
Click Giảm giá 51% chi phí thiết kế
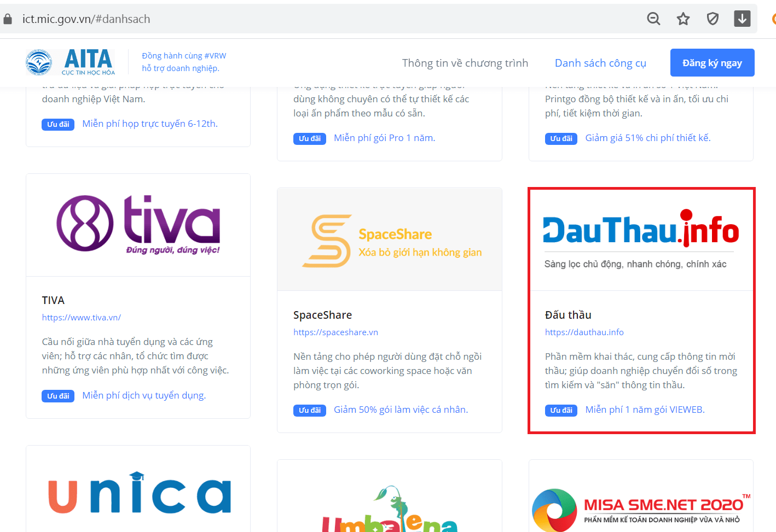[648, 138]
